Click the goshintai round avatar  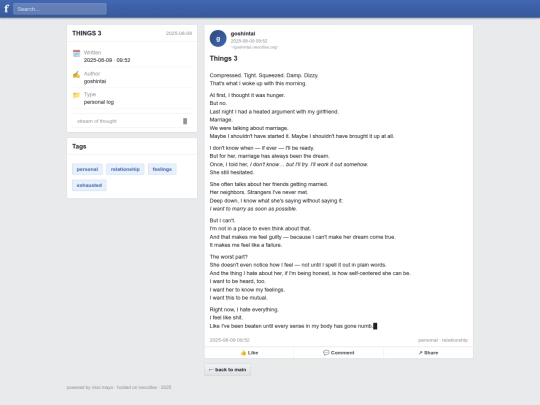point(218,39)
